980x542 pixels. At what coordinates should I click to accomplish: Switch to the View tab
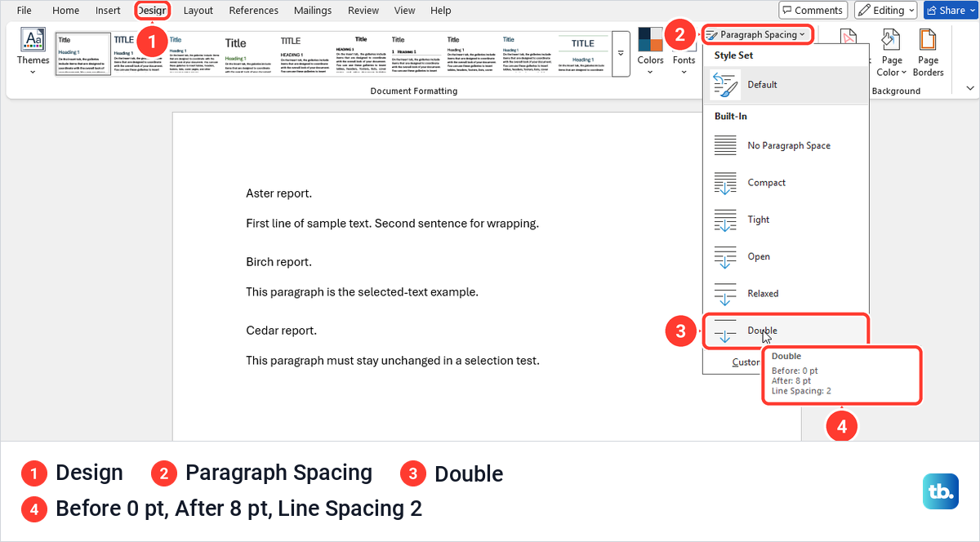(x=404, y=11)
